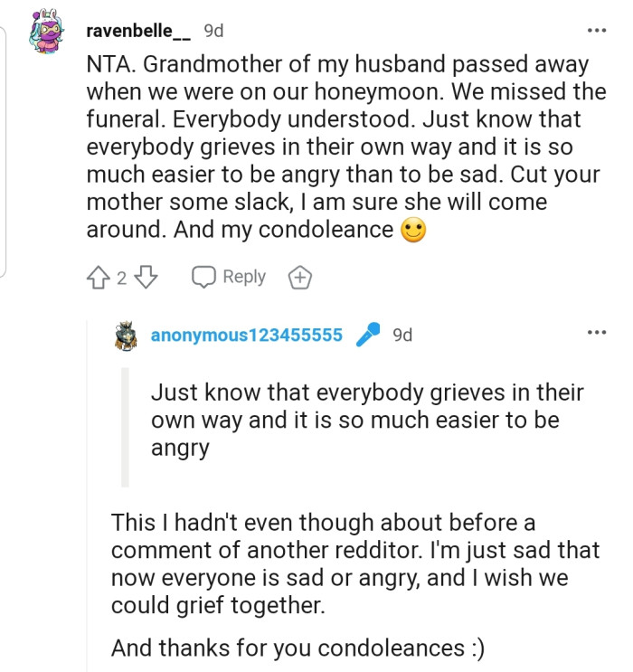
Task: Visit the ravenbelle__ user profile link
Action: click(x=138, y=31)
